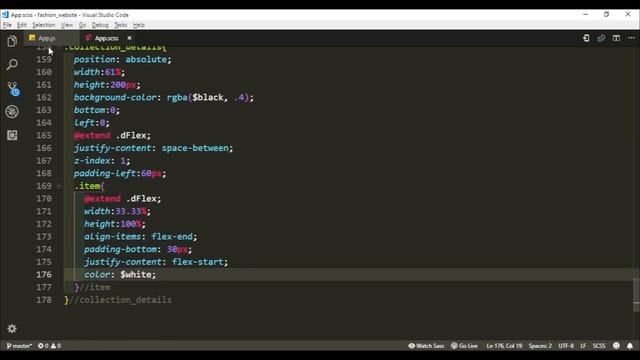Open the View menu
The height and width of the screenshot is (360, 640).
coord(67,25)
